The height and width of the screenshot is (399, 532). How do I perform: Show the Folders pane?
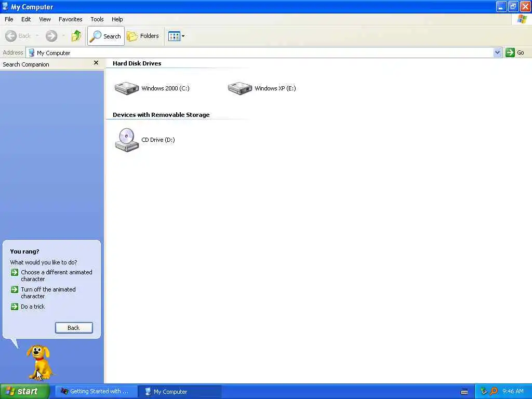(x=143, y=36)
